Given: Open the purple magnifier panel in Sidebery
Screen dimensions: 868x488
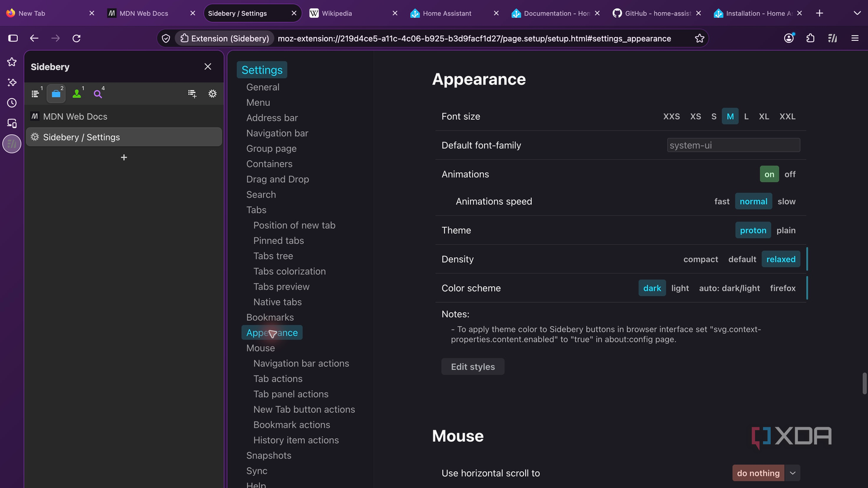Looking at the screenshot, I should (x=98, y=94).
